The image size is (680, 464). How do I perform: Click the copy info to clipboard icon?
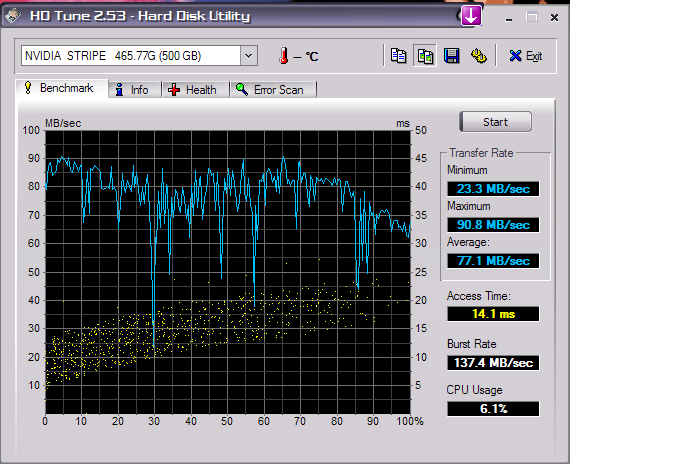coord(399,56)
